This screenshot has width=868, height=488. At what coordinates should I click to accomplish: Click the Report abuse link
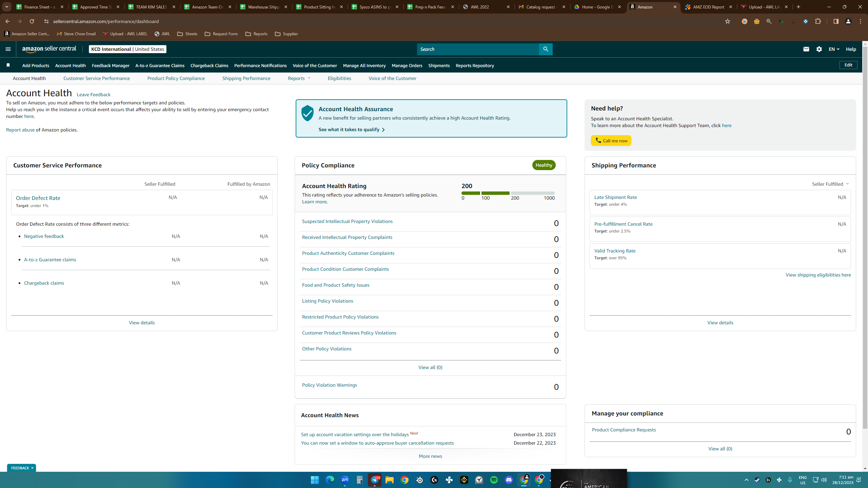point(20,130)
